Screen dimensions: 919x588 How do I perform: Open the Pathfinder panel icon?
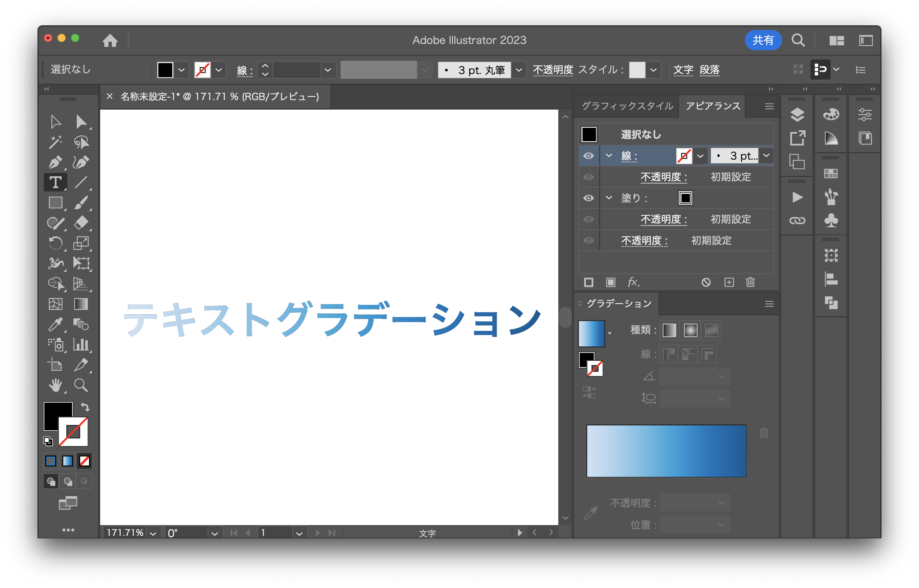coord(831,303)
